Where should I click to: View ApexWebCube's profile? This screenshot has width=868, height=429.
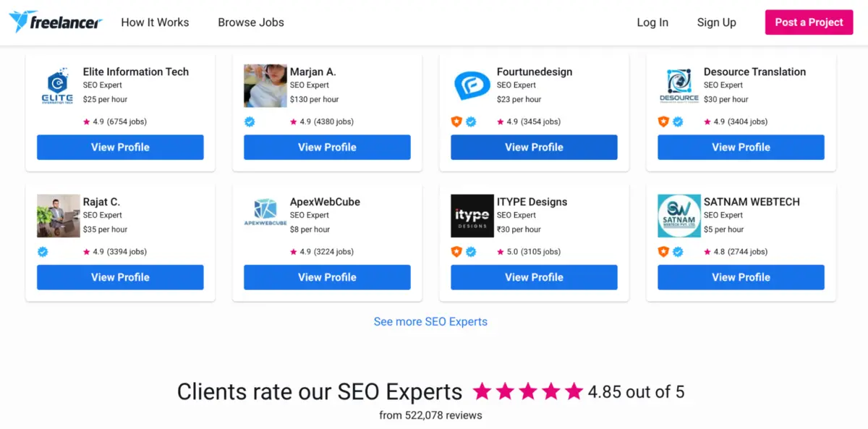tap(326, 277)
